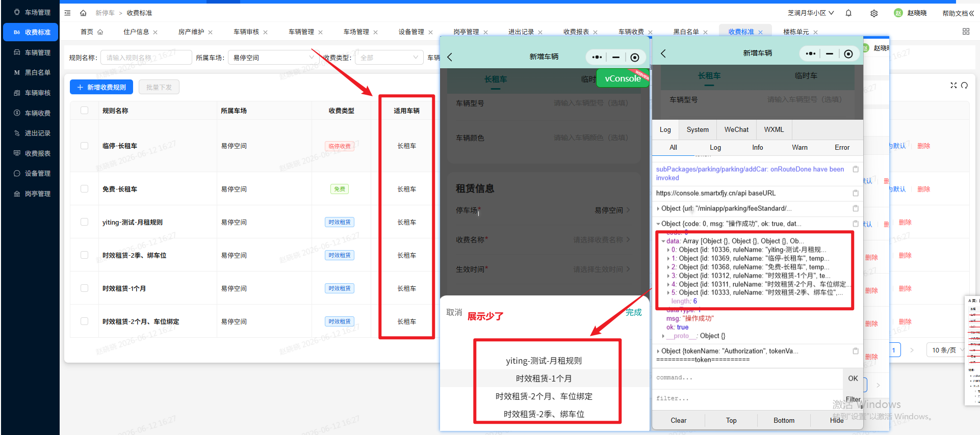Hide the vConsole panel
The image size is (980, 435).
pyautogui.click(x=837, y=420)
